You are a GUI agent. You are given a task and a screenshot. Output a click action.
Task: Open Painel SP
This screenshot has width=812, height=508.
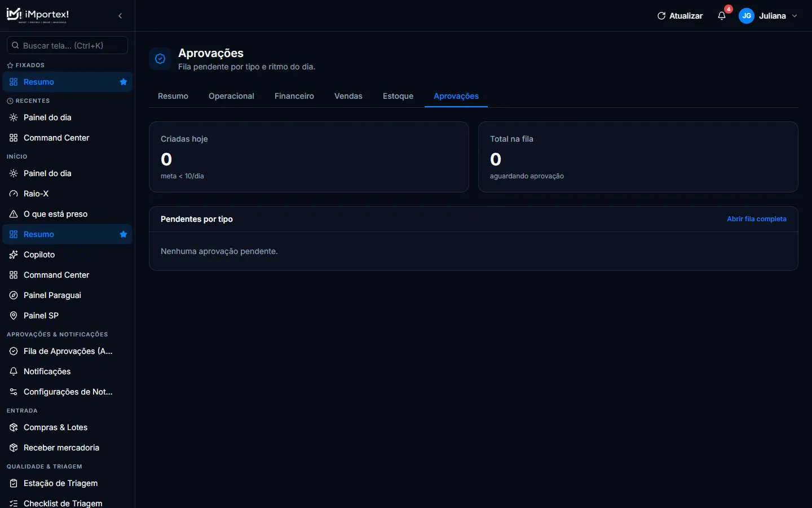pyautogui.click(x=67, y=316)
